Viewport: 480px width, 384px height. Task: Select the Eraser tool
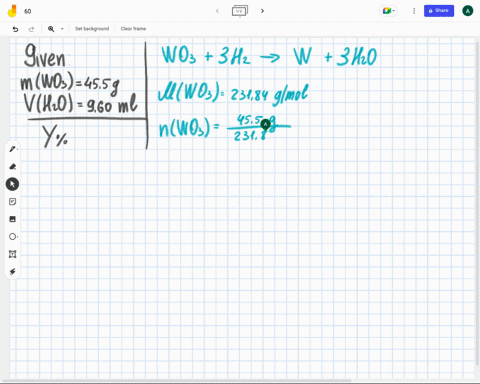coord(12,166)
